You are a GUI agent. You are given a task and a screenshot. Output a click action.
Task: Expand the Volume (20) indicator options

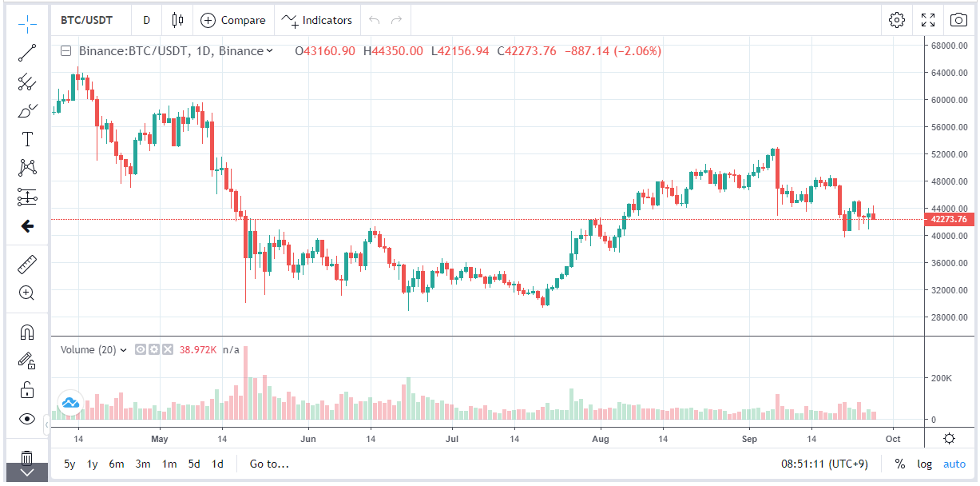pyautogui.click(x=123, y=350)
